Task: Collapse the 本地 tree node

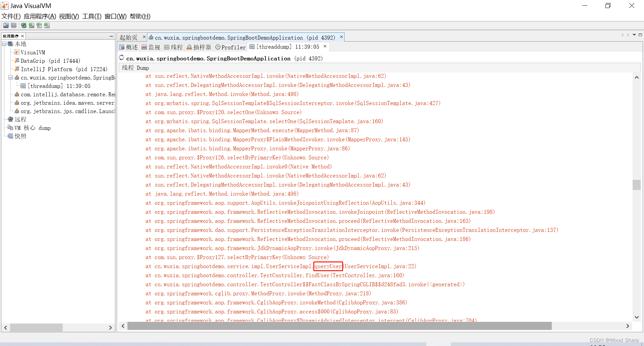Action: tap(4, 44)
